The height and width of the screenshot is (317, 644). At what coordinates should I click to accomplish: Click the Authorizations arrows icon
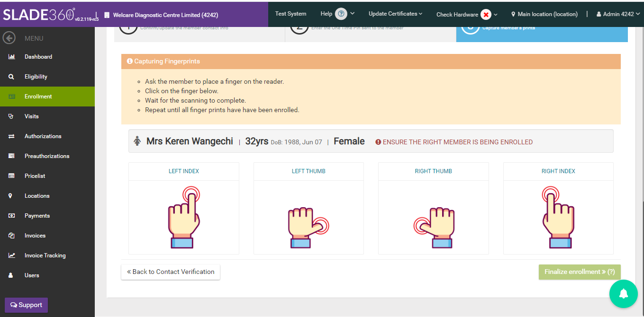pos(11,136)
